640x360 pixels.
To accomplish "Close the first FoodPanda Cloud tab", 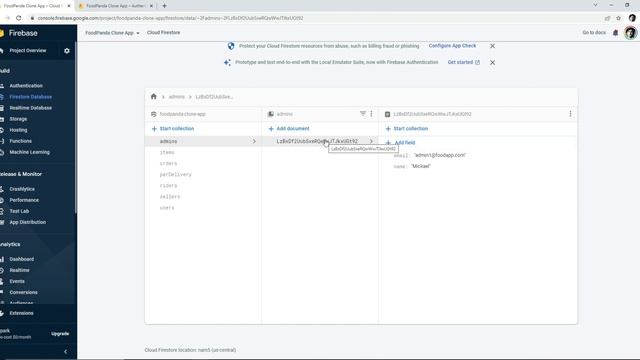I will pyautogui.click(x=69, y=6).
